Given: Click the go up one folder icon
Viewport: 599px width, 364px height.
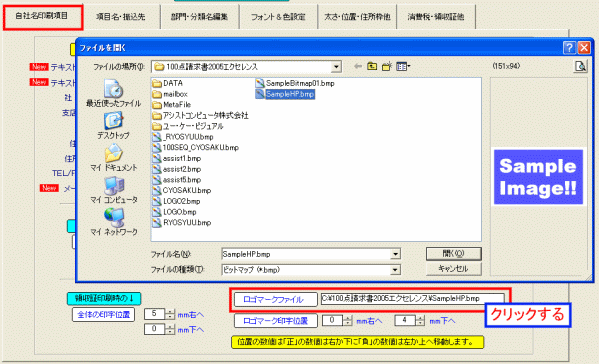Looking at the screenshot, I should 372,66.
